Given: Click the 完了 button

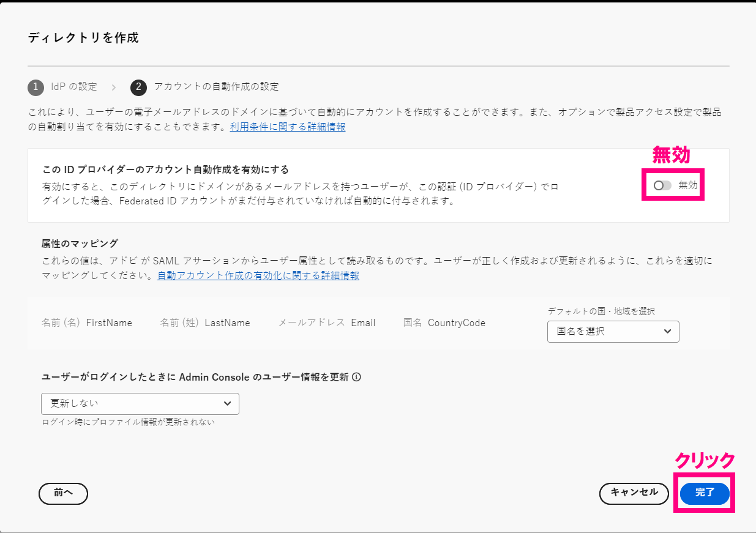Looking at the screenshot, I should (x=705, y=493).
